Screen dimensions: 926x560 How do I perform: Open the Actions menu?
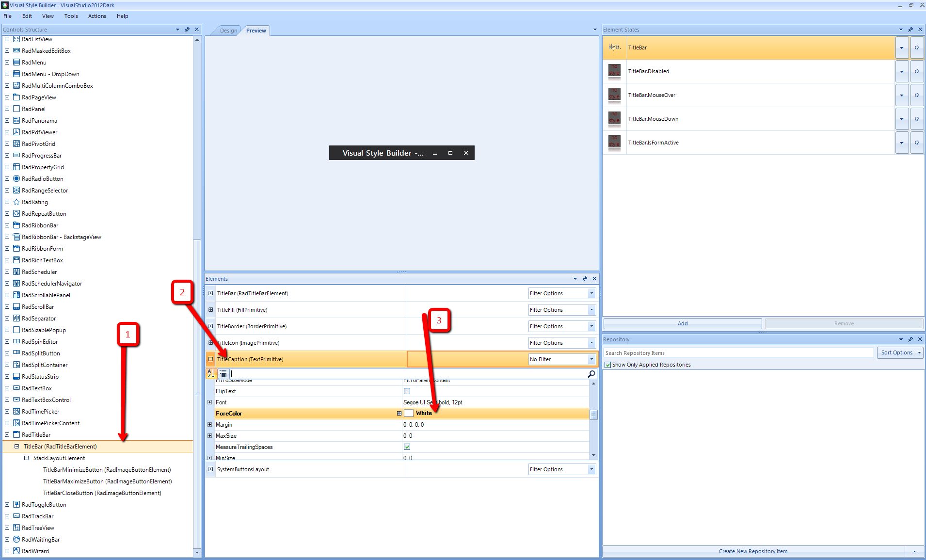tap(97, 16)
